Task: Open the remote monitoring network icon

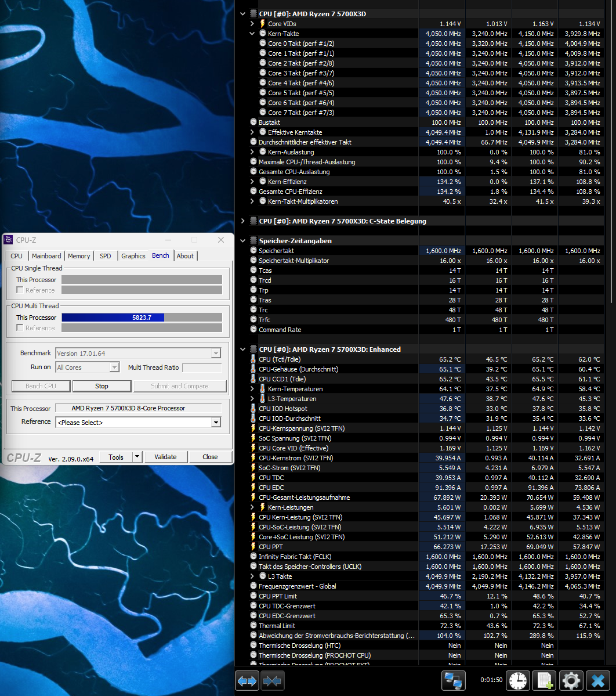Action: coord(453,681)
